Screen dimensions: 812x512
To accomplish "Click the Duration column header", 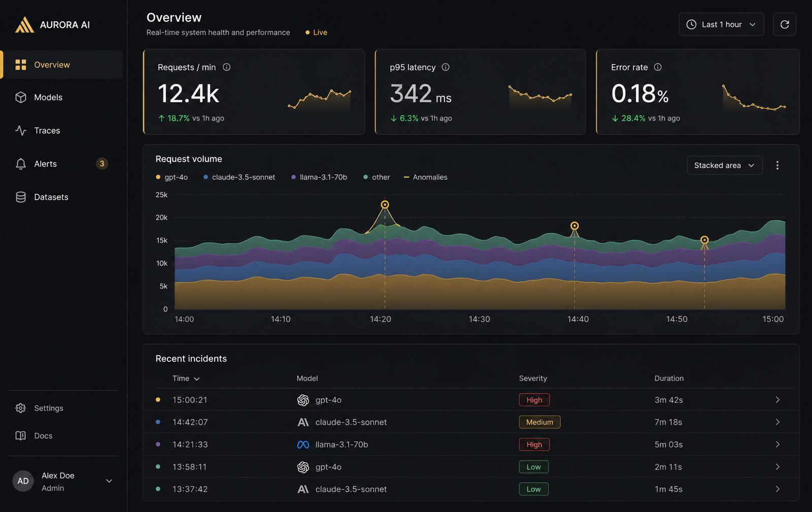I will (x=669, y=378).
